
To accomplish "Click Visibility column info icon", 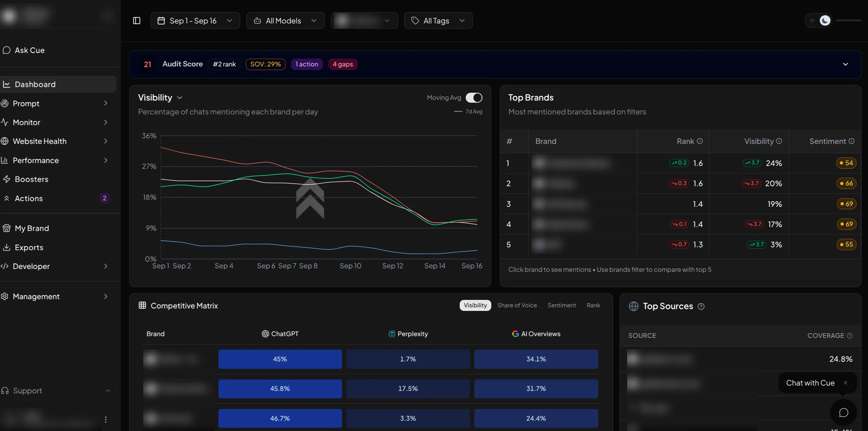I will coord(779,141).
